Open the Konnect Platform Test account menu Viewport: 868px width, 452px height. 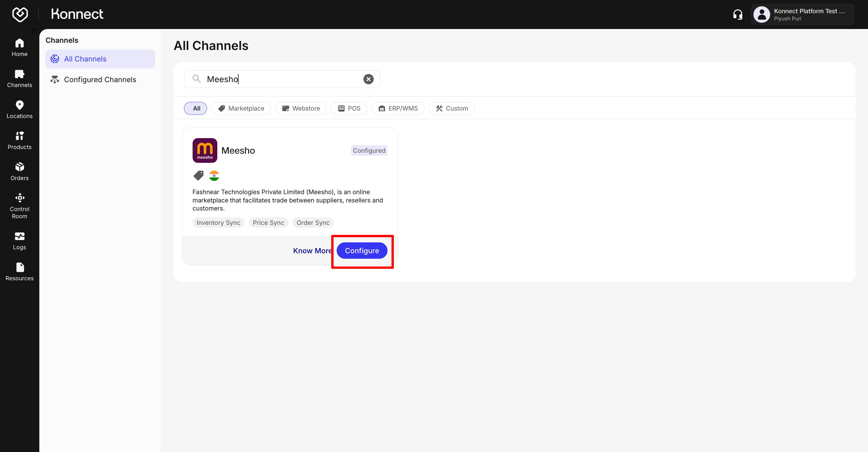[x=802, y=14]
